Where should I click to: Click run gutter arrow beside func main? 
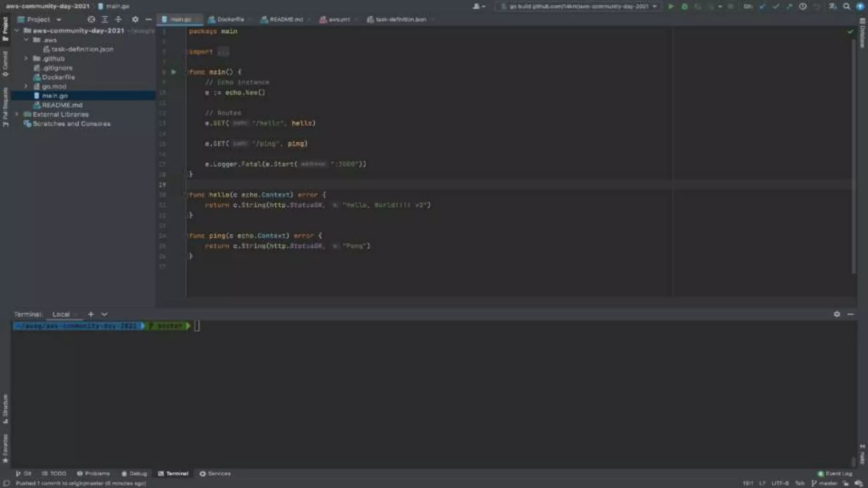click(173, 72)
